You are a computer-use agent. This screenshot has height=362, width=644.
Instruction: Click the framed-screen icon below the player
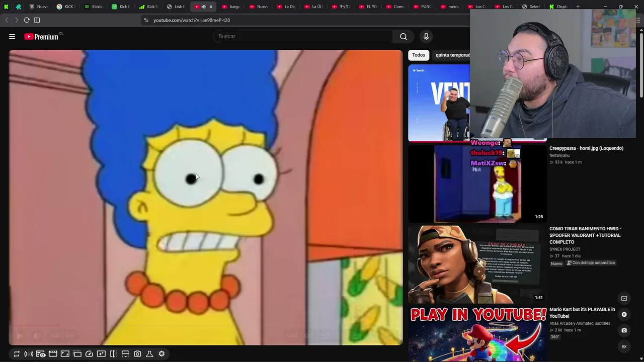[x=65, y=354]
